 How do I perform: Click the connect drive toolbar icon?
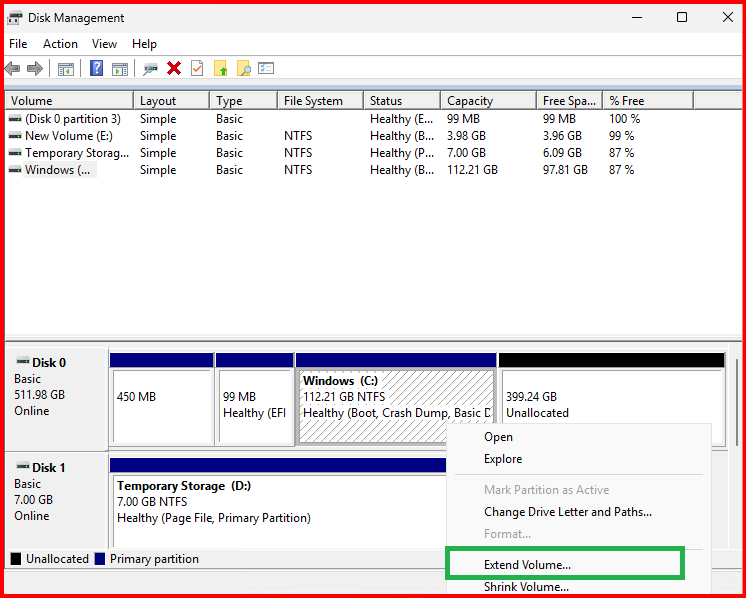151,69
